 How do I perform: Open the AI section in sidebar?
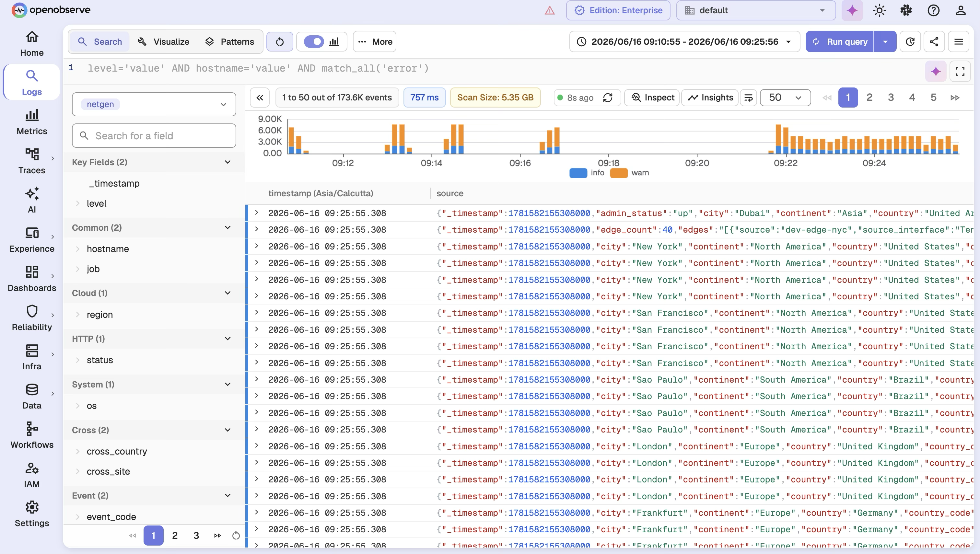point(31,201)
